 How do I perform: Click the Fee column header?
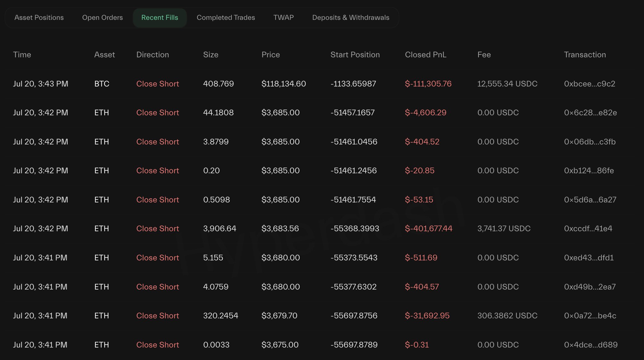(484, 55)
